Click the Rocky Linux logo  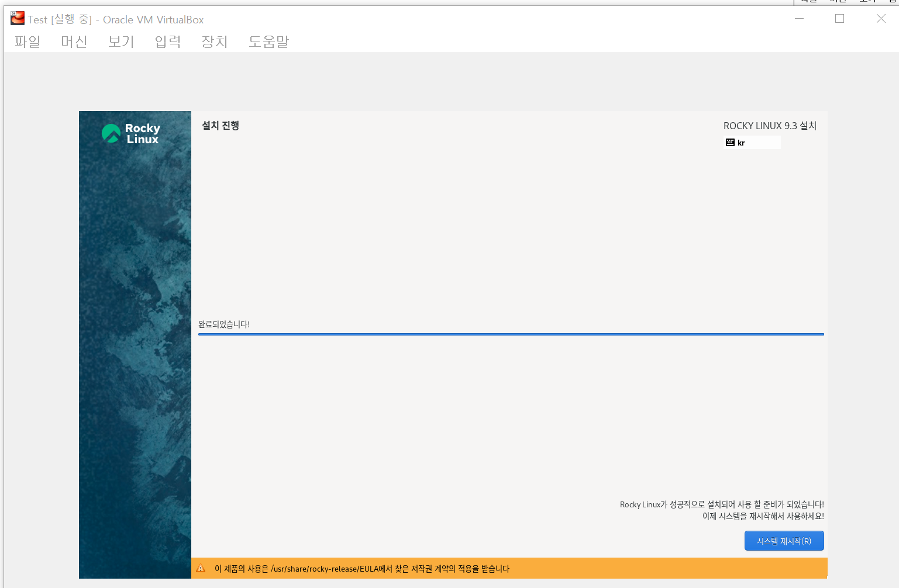click(x=131, y=133)
